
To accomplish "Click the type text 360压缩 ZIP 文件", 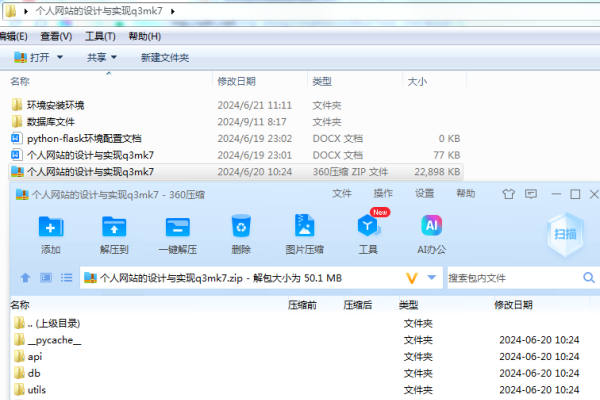I will (350, 171).
